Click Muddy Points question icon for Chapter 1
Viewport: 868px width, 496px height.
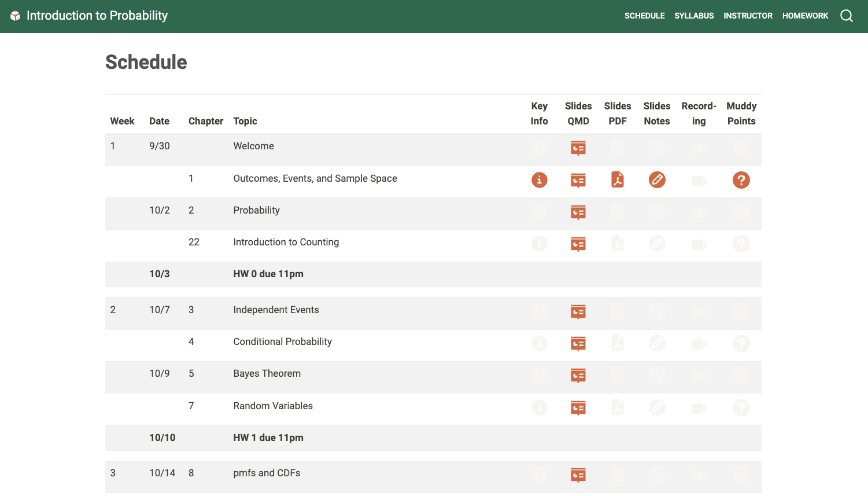[x=741, y=180]
